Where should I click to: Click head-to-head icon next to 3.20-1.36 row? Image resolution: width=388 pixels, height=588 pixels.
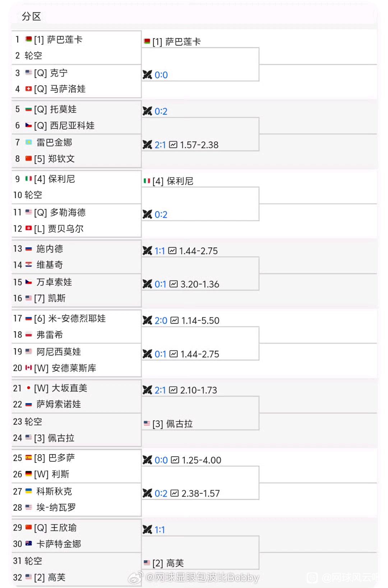point(147,284)
